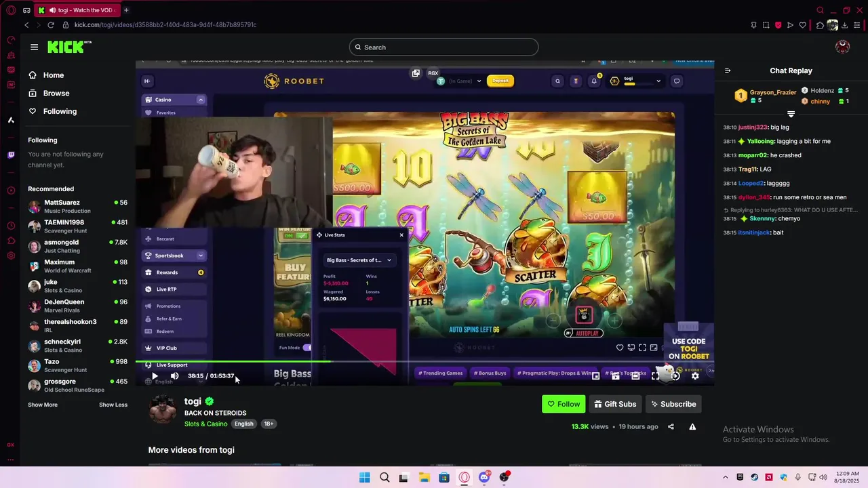868x488 pixels.
Task: Click username dyllon_345 in chat
Action: click(x=754, y=197)
